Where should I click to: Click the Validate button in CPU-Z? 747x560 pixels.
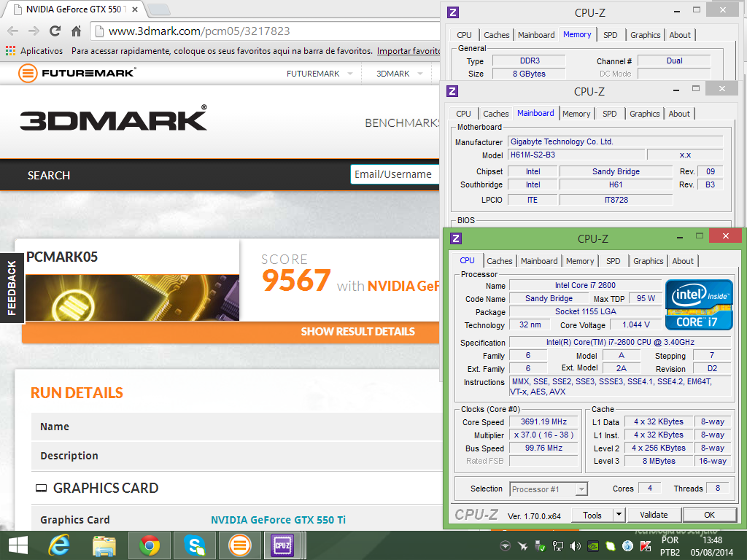pyautogui.click(x=654, y=515)
